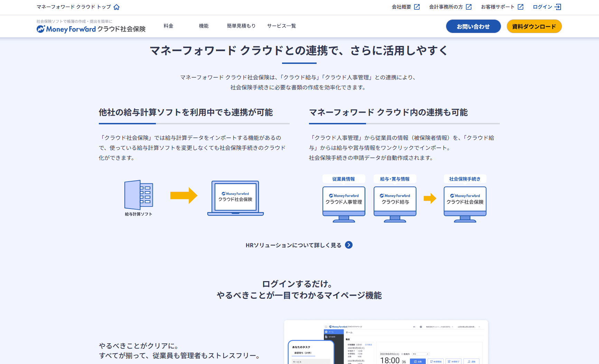599x364 pixels.
Task: Click tagline 社会保険ソフトで帳簿の作成・提出を簡単に
Action: pos(74,21)
